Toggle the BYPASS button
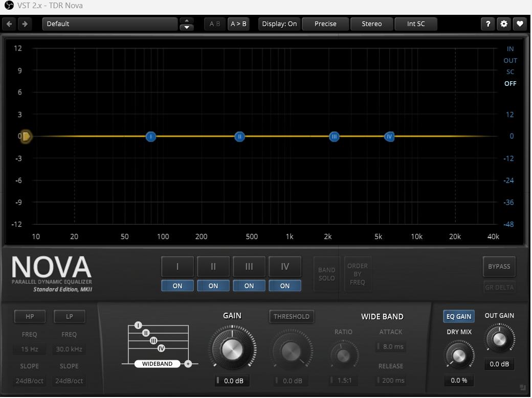The image size is (532, 398). [499, 267]
